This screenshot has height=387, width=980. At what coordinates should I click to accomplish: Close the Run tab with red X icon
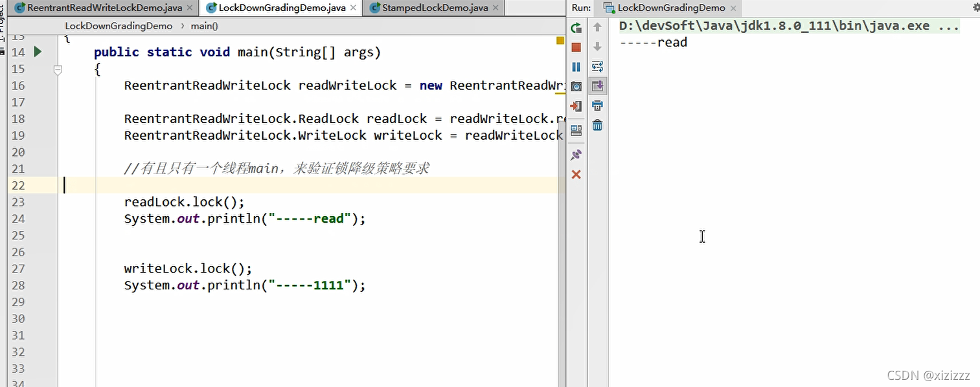[x=576, y=175]
